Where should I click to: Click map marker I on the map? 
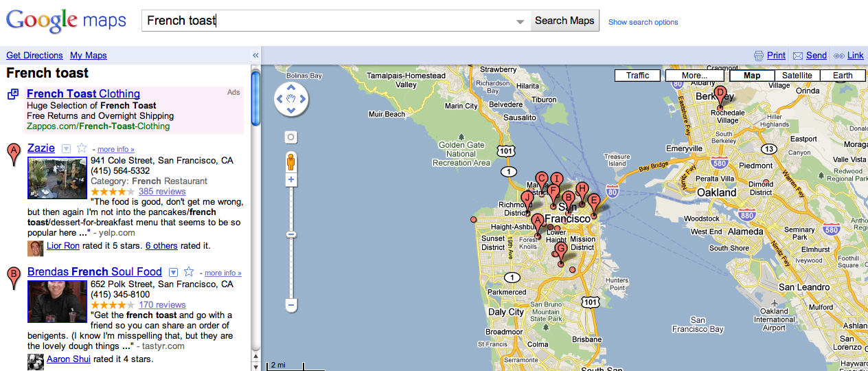tap(557, 179)
